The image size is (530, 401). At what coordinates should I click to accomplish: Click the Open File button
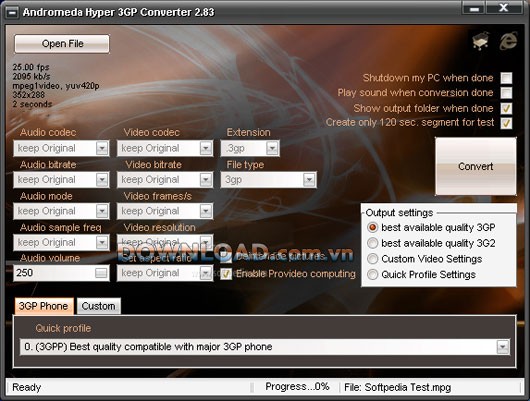(x=62, y=44)
